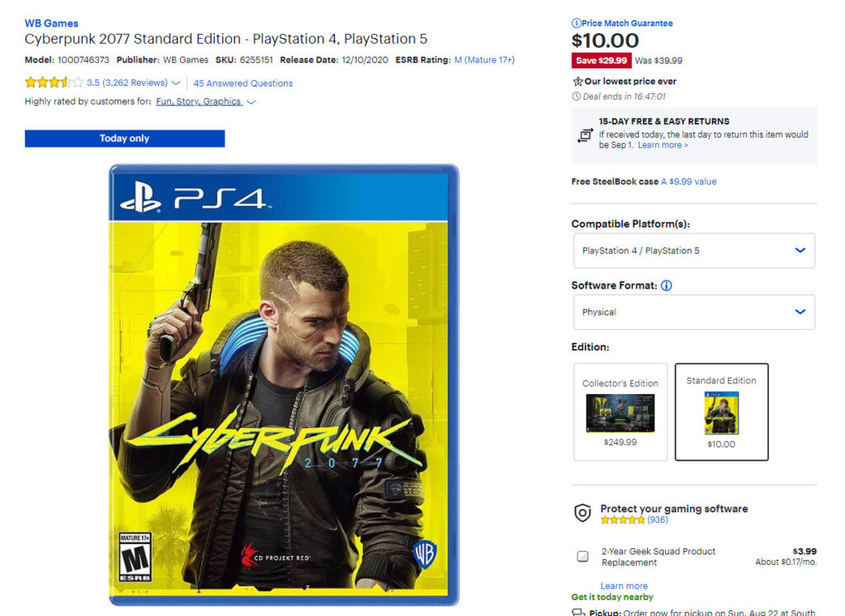Click the M (Mature 17+) rating link
The width and height of the screenshot is (845, 616).
pyautogui.click(x=484, y=59)
